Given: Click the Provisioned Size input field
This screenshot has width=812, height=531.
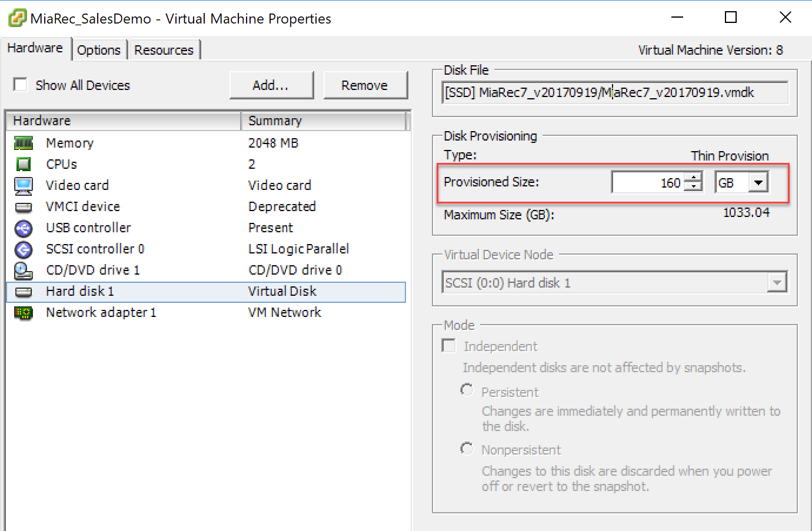Looking at the screenshot, I should coord(648,182).
